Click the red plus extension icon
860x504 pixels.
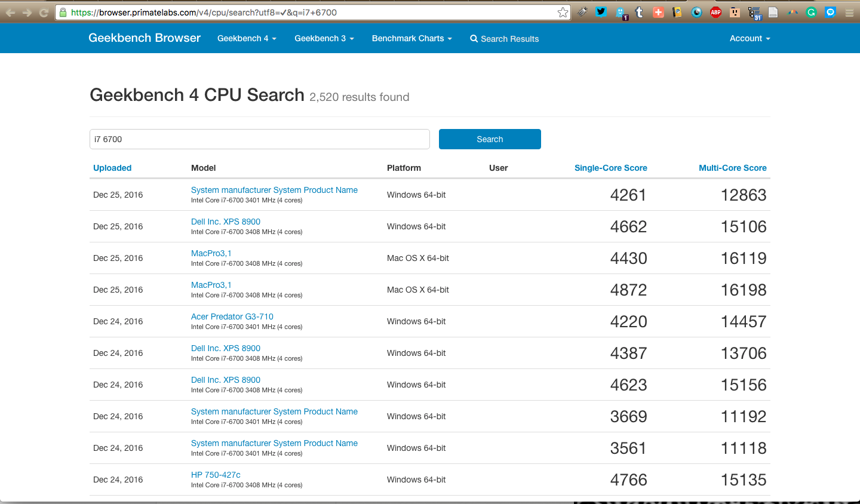[x=658, y=12]
